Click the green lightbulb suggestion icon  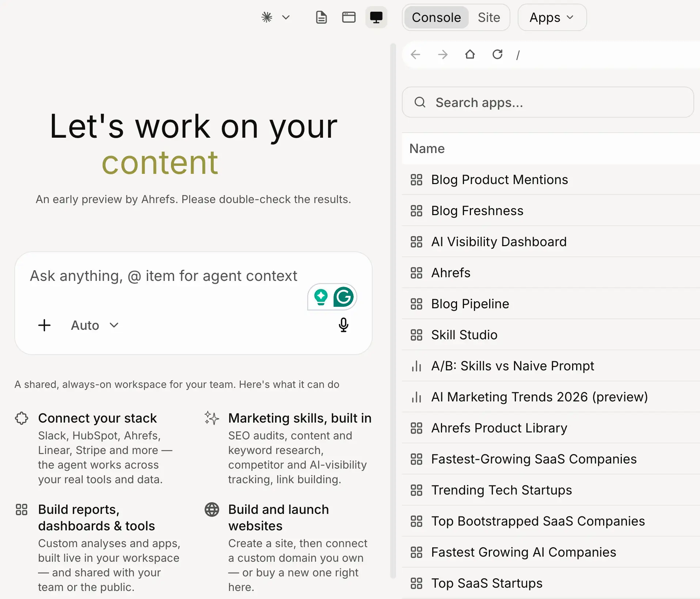(321, 297)
